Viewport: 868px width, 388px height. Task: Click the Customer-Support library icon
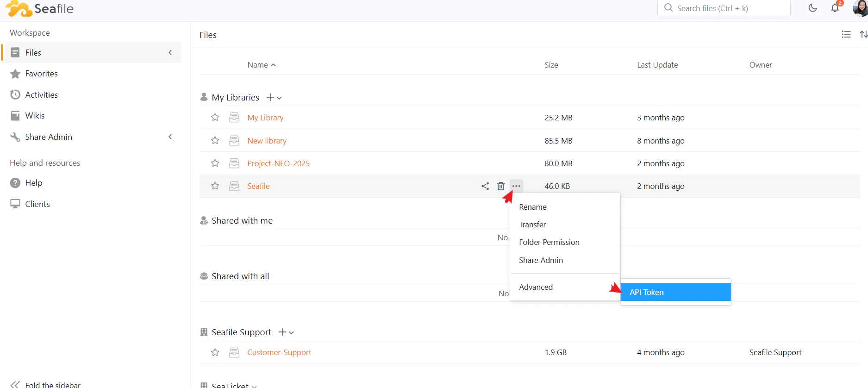tap(234, 352)
